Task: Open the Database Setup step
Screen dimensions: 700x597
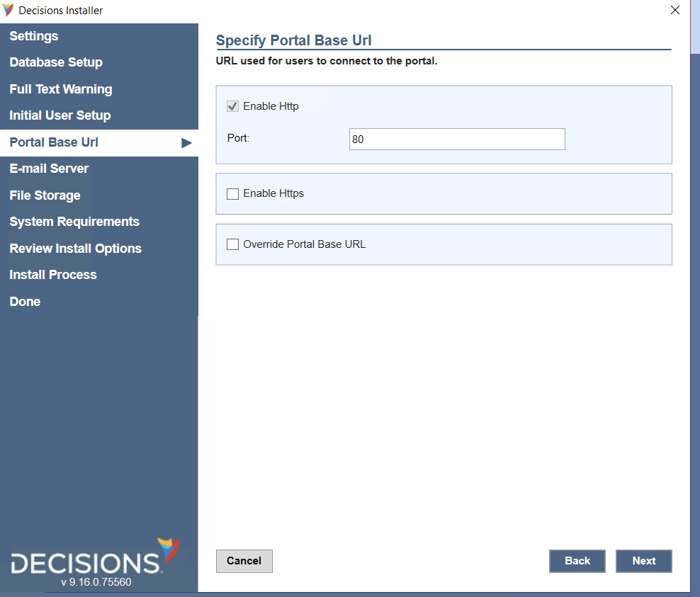Action: 56,62
